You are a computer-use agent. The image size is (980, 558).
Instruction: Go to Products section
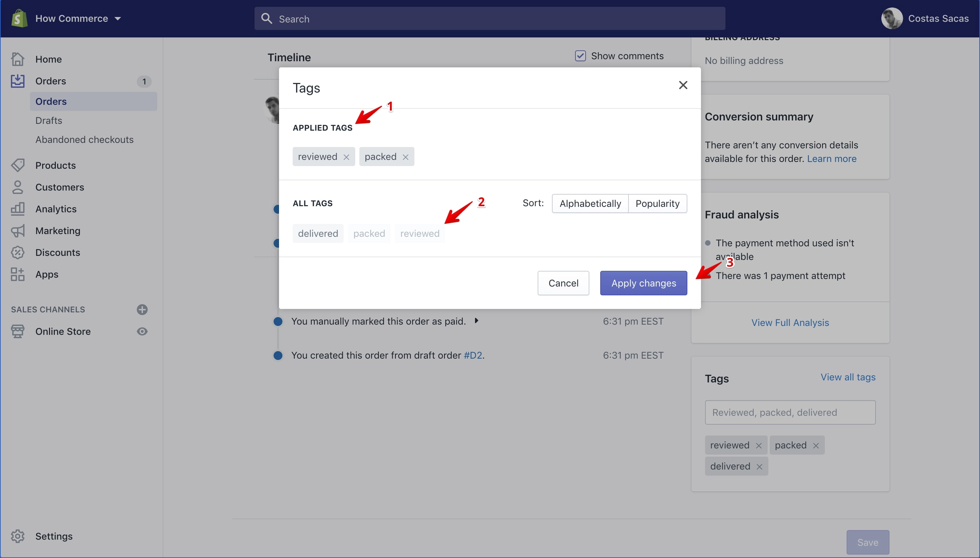pyautogui.click(x=55, y=166)
